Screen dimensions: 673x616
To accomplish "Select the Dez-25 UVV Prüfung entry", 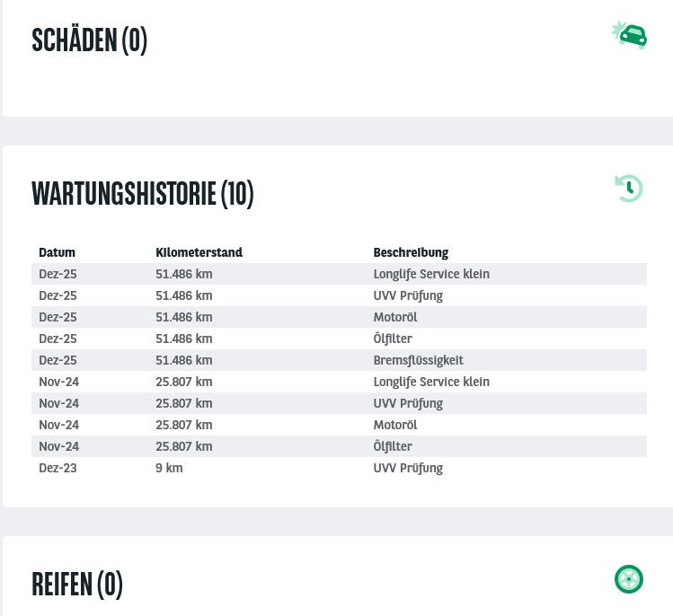I will [408, 295].
